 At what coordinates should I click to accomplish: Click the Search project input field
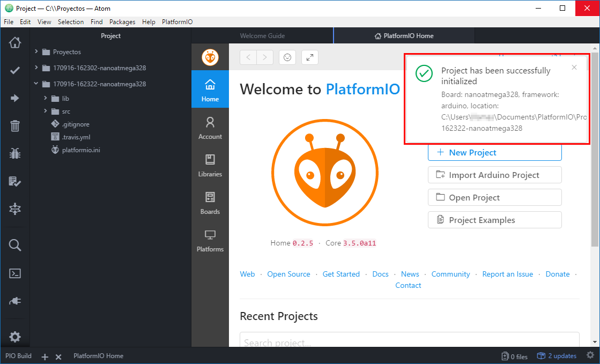pyautogui.click(x=410, y=340)
